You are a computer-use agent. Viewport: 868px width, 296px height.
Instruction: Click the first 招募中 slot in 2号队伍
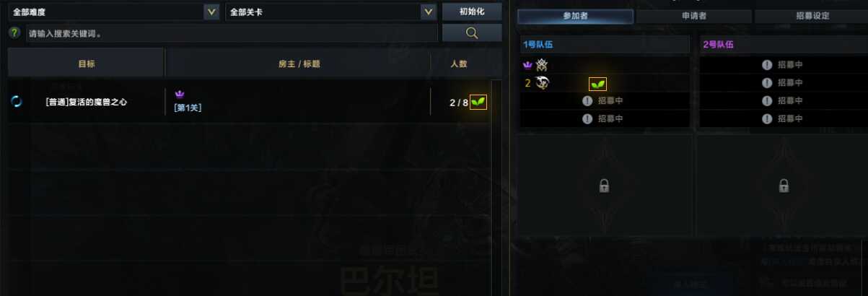click(x=783, y=65)
